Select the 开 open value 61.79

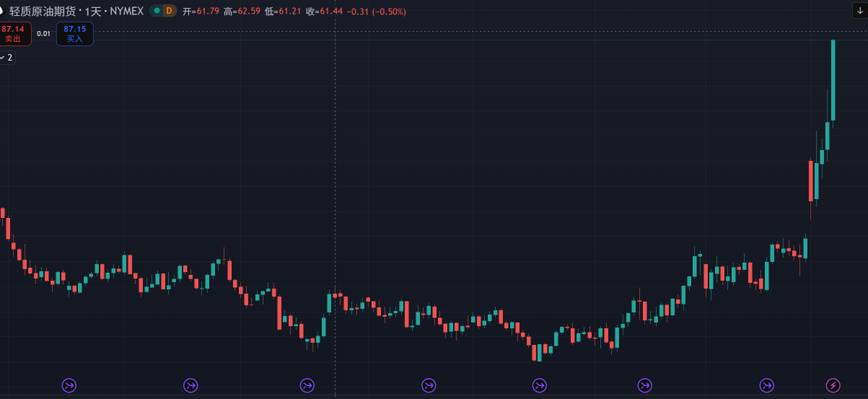tap(208, 12)
